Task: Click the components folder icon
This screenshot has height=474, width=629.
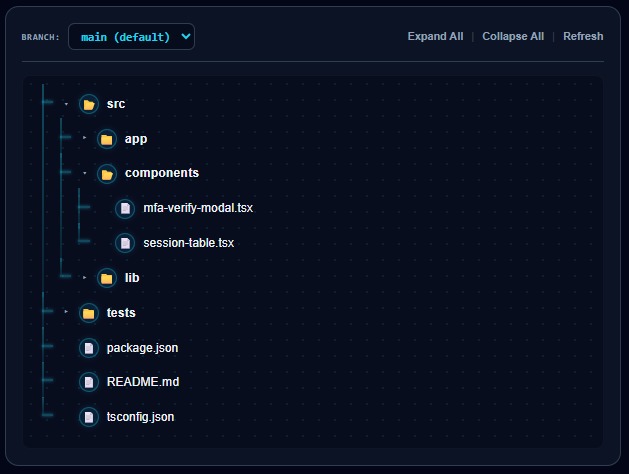Action: 107,174
